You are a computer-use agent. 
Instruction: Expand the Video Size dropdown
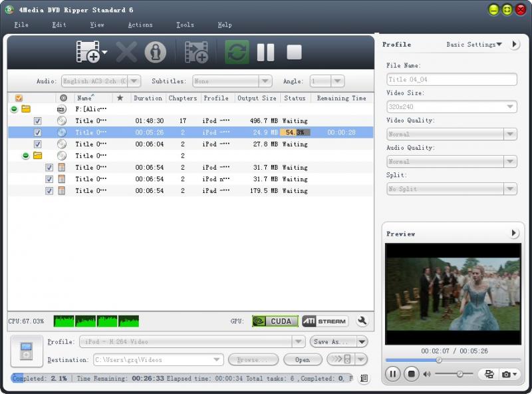[452, 106]
